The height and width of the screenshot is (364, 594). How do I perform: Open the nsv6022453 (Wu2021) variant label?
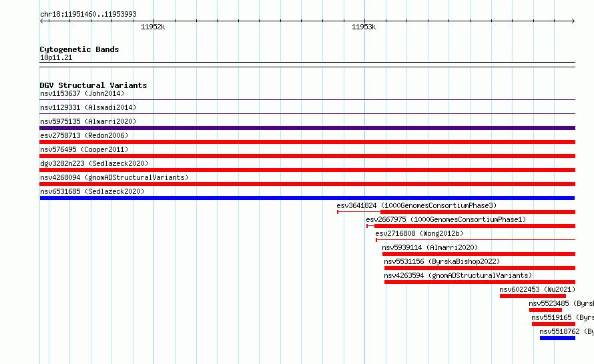(537, 289)
